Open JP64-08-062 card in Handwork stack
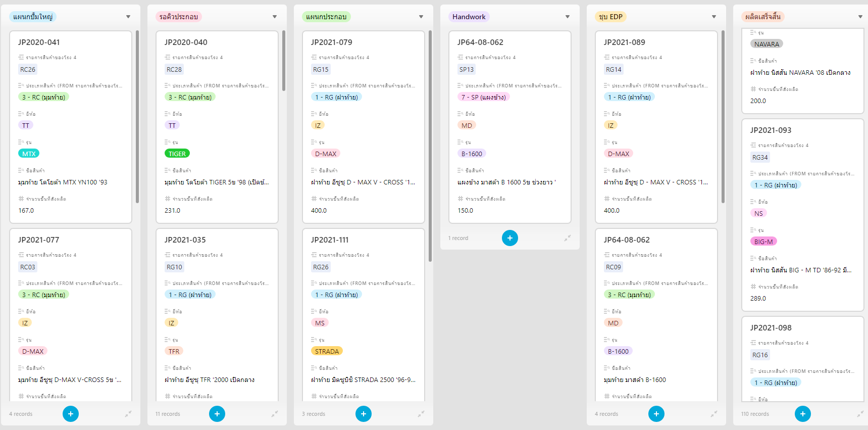 [510, 127]
